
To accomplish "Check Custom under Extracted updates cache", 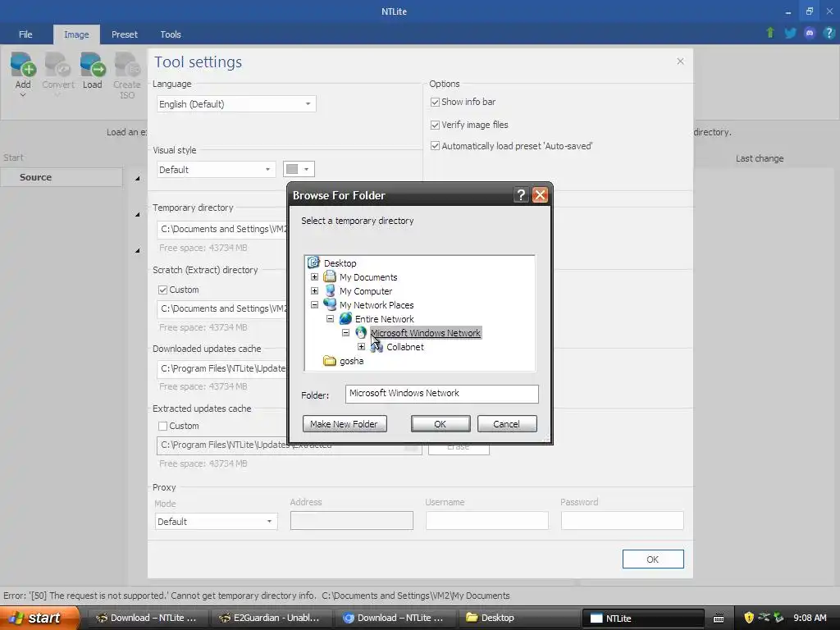I will tap(163, 426).
